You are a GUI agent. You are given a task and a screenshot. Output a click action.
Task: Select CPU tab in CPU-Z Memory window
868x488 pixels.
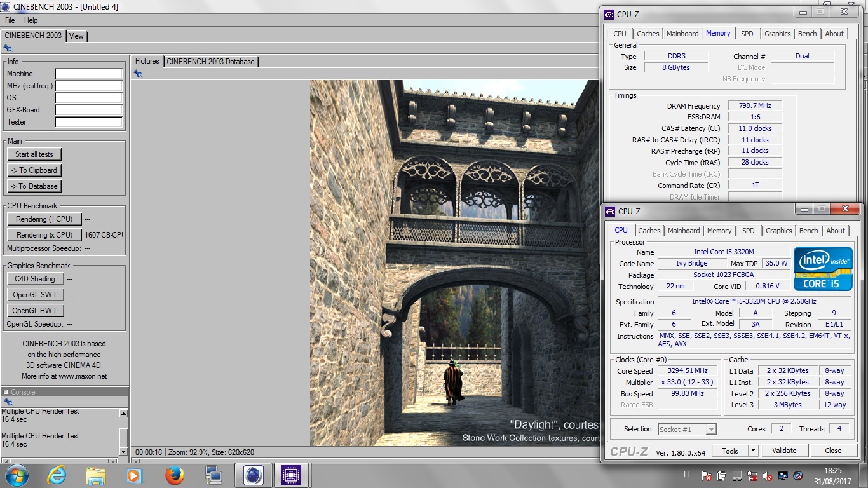point(620,34)
